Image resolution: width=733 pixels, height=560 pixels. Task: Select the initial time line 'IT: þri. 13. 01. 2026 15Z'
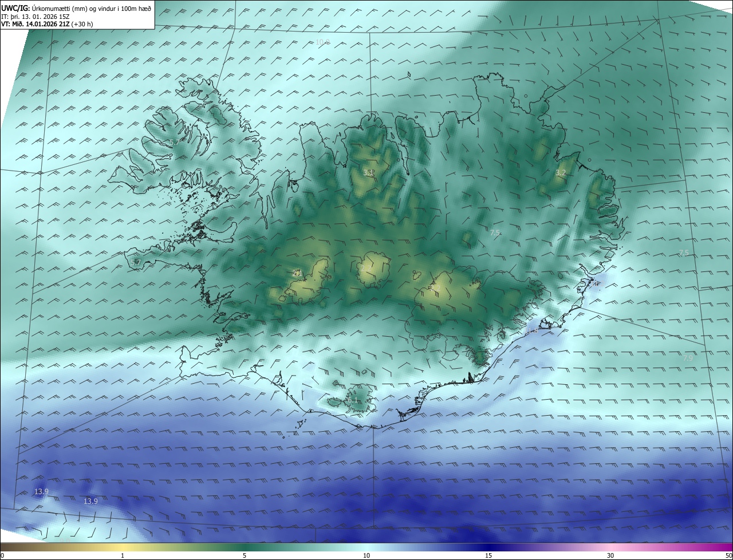36,17
